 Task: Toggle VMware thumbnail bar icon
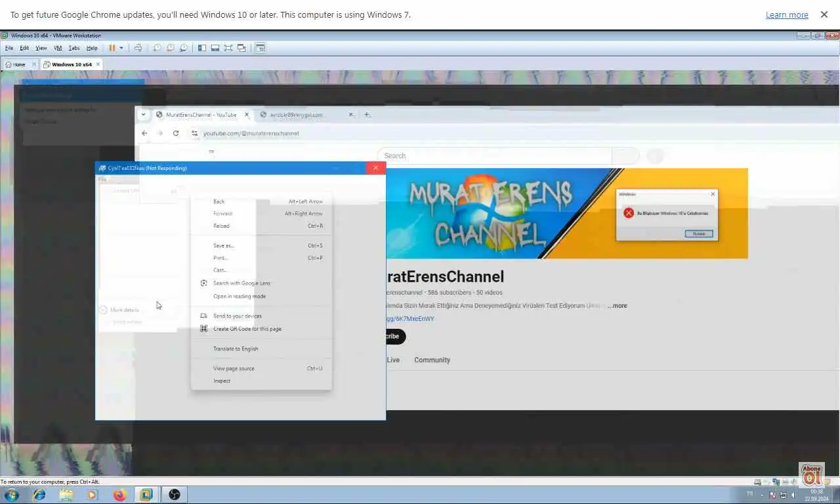tap(215, 48)
